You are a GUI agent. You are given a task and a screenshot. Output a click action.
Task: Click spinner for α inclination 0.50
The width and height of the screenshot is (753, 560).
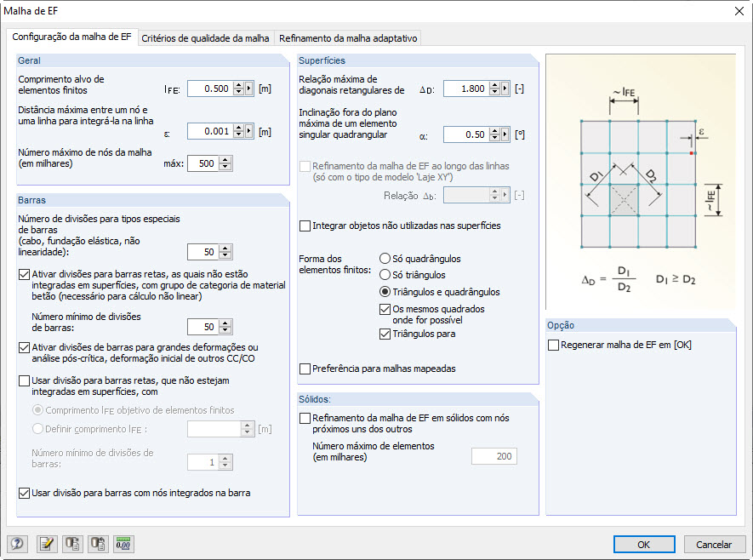494,134
